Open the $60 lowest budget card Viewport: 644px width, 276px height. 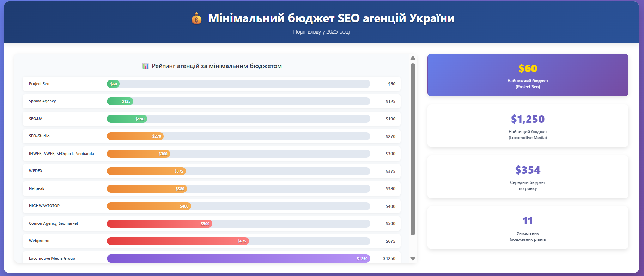pos(528,75)
